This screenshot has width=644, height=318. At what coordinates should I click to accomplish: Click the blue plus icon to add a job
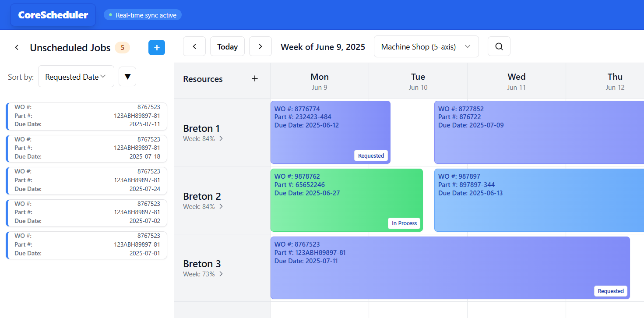[x=157, y=47]
